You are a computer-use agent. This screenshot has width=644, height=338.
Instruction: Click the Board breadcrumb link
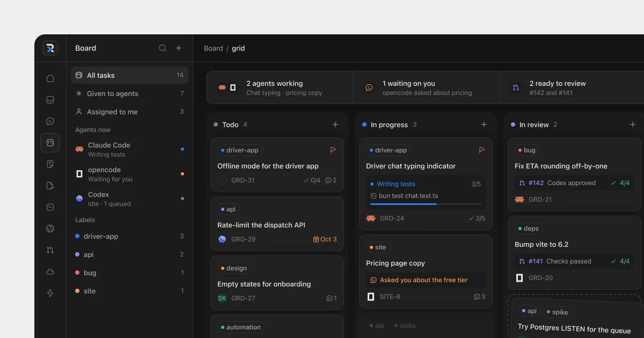tap(213, 48)
